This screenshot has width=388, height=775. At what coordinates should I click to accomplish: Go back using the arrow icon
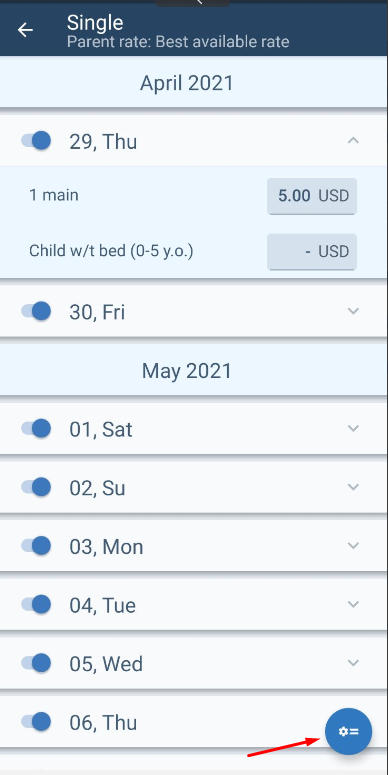[x=25, y=30]
